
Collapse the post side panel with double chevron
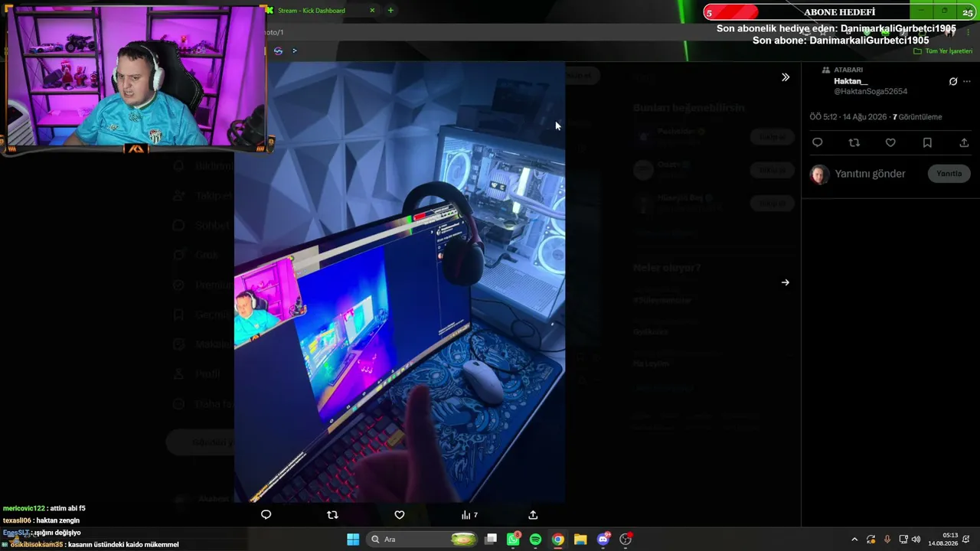coord(786,77)
